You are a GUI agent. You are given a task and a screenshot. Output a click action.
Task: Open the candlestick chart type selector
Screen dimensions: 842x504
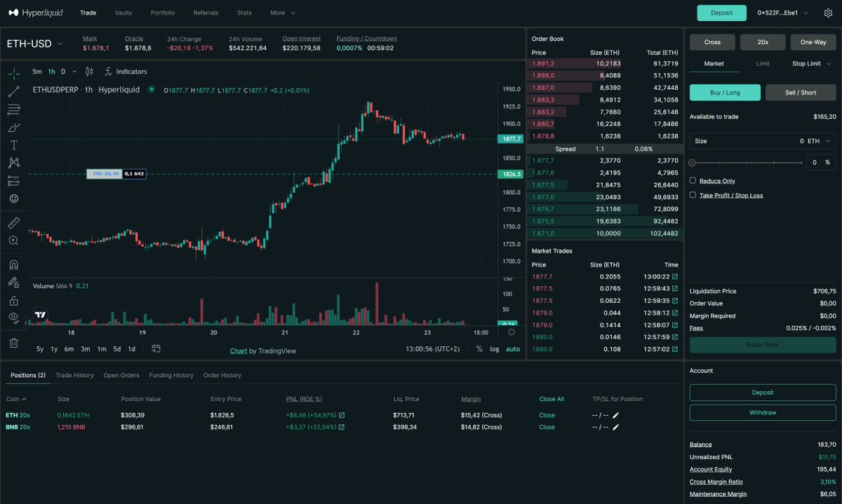point(89,71)
